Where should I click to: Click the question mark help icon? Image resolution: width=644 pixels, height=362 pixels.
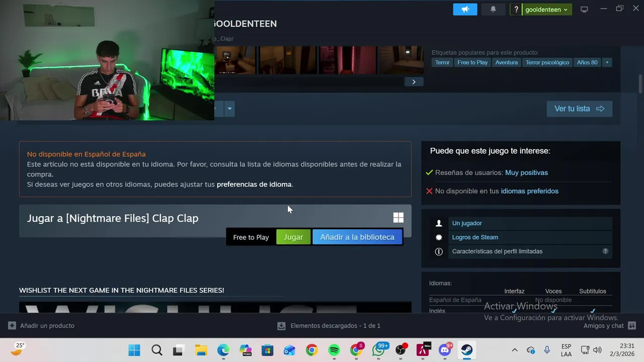(516, 10)
